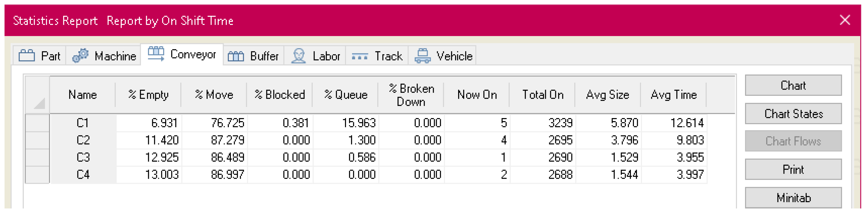This screenshot has width=868, height=214.
Task: Select conveyor C3 name cell
Action: click(83, 157)
